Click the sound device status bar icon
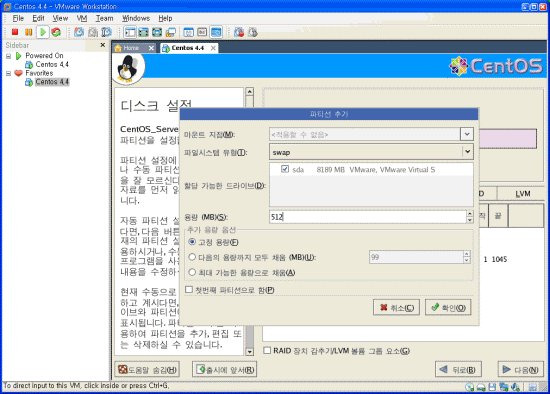Image resolution: width=550 pixels, height=394 pixels. (515, 387)
